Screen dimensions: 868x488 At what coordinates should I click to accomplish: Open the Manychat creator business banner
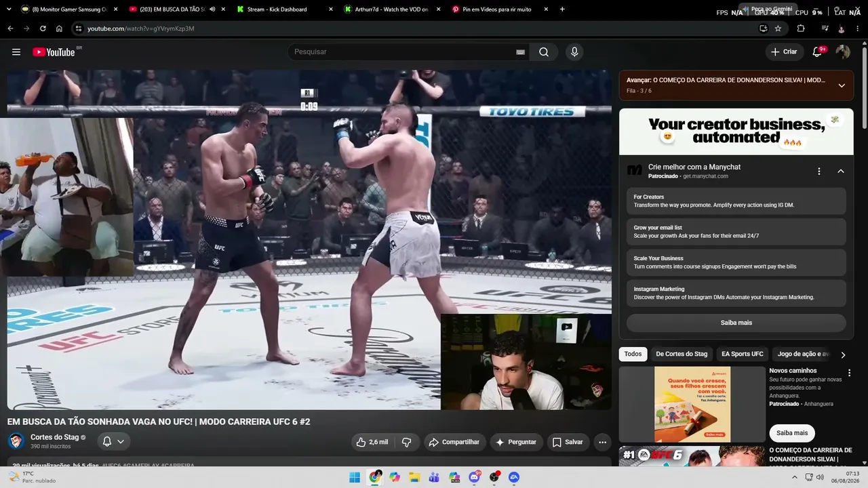pyautogui.click(x=736, y=131)
